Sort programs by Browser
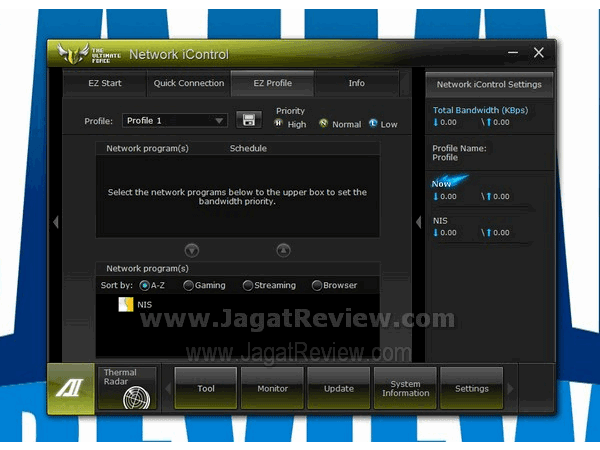The height and width of the screenshot is (450, 600). click(x=317, y=285)
